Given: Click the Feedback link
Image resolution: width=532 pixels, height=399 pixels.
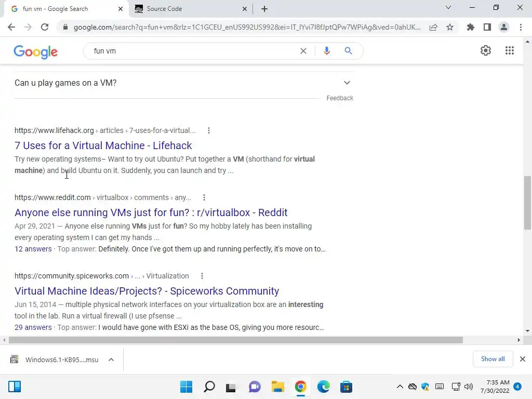Looking at the screenshot, I should [x=340, y=98].
